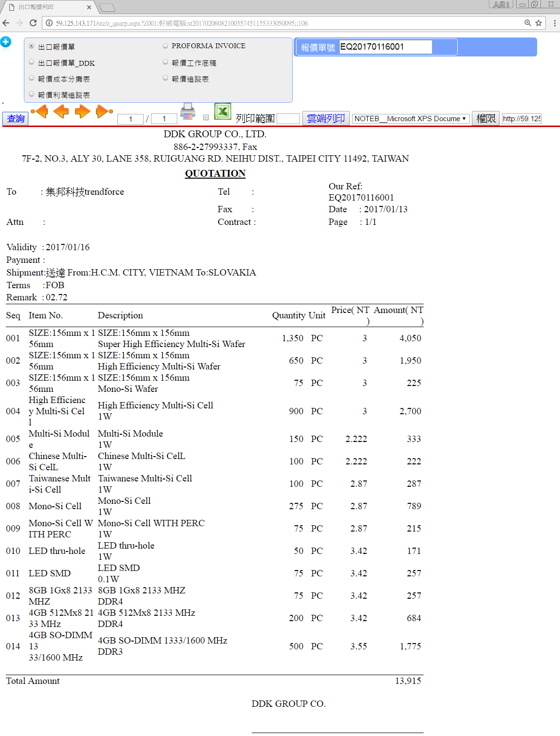
Task: Open printer selection dropdown NOTEB Microsoft XPS
Action: [411, 119]
